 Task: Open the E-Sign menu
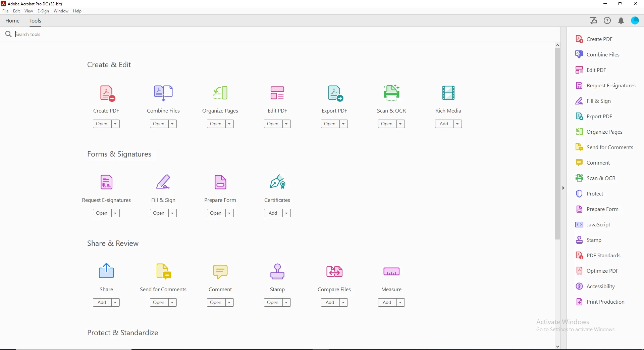pos(43,11)
